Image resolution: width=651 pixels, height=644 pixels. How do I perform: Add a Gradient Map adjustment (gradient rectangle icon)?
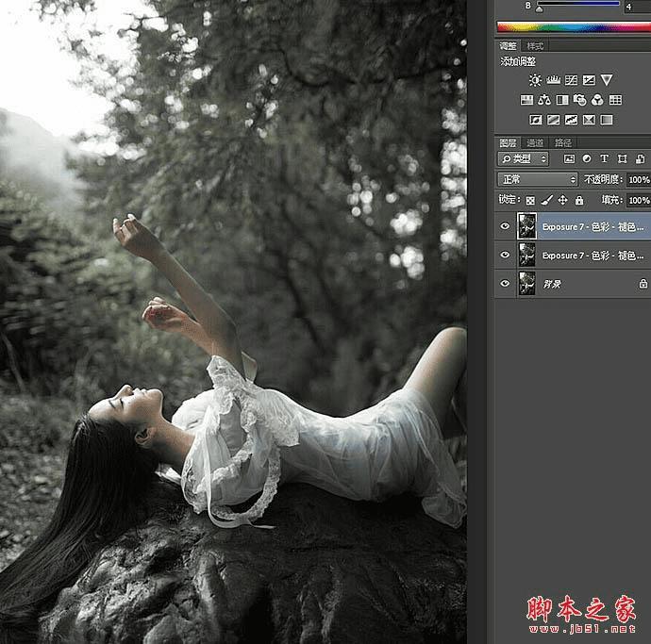coord(607,120)
